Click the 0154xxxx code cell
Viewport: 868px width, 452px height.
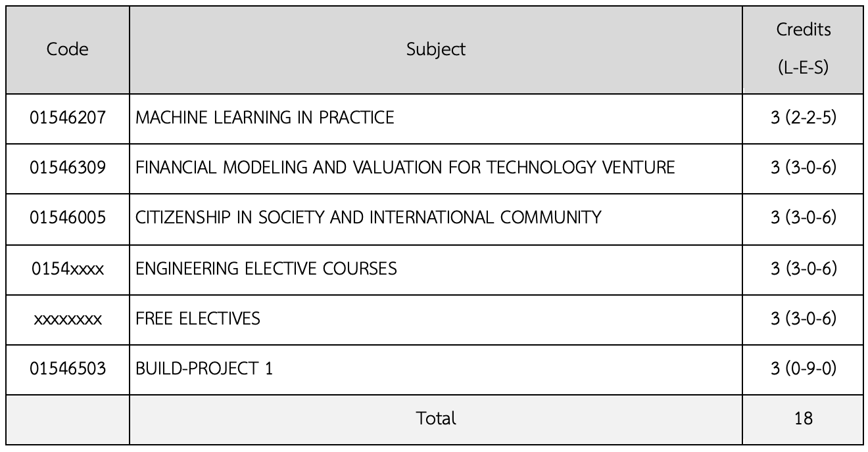[68, 268]
